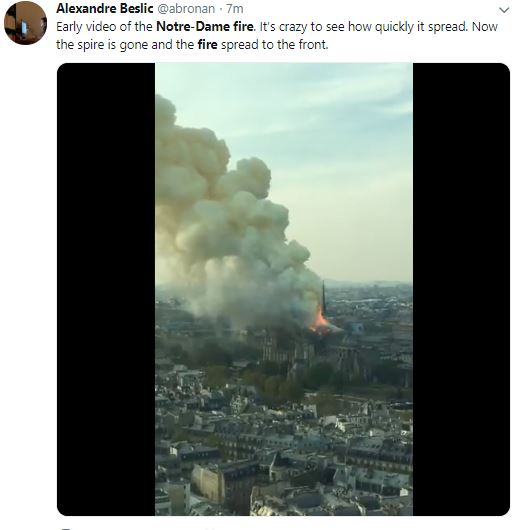519x530 pixels.
Task: Click the right black letterbox bar of video
Action: (x=461, y=289)
